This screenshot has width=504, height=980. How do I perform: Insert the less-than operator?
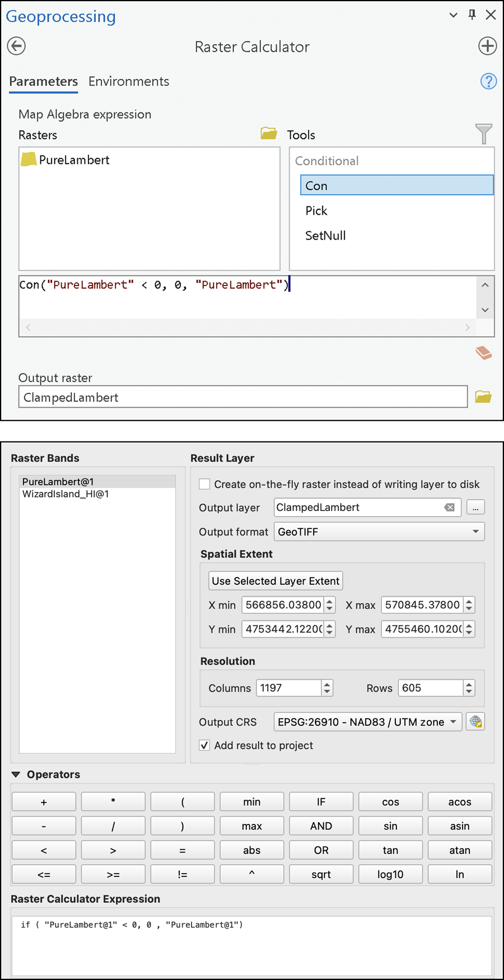coord(44,850)
